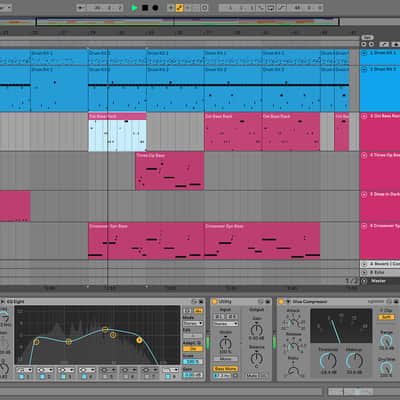The image size is (400, 400).
Task: Unfold the 1 Drum Kit track header
Action: (364, 53)
